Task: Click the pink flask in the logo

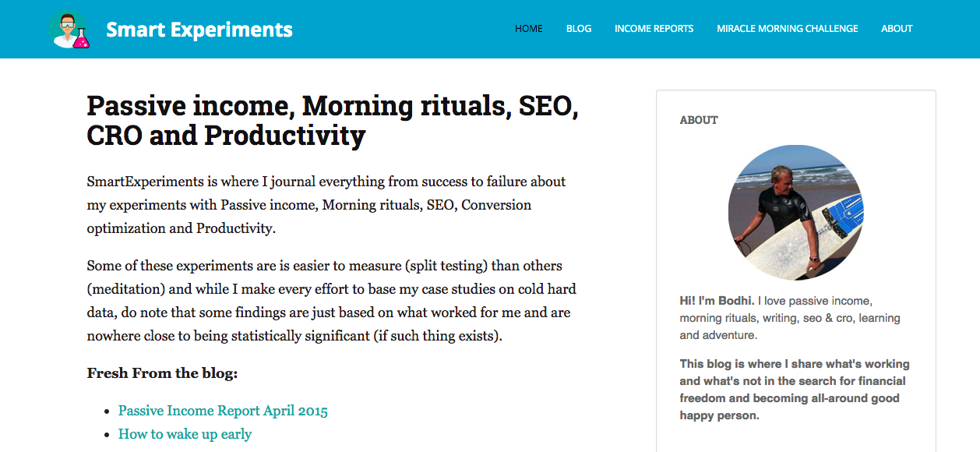Action: point(81,39)
